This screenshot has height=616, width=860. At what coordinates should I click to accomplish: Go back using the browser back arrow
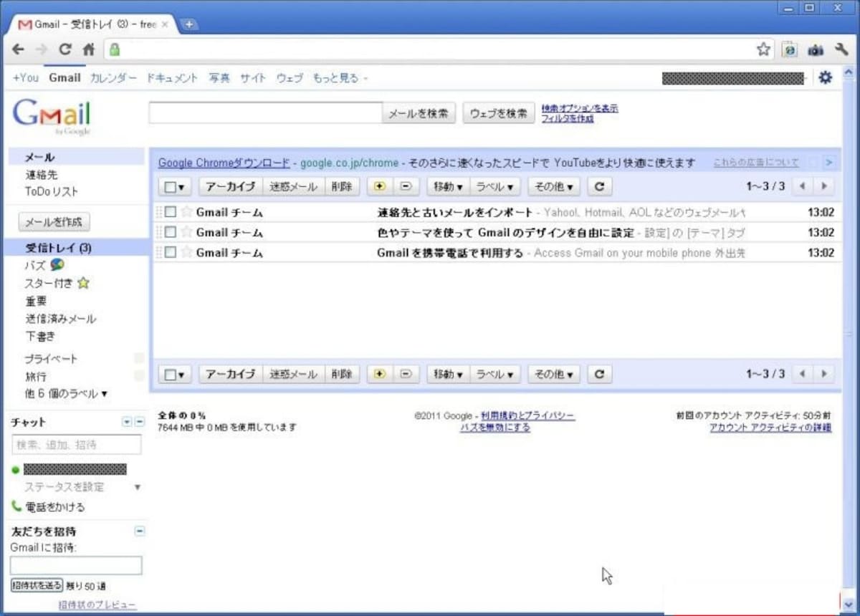coord(19,49)
